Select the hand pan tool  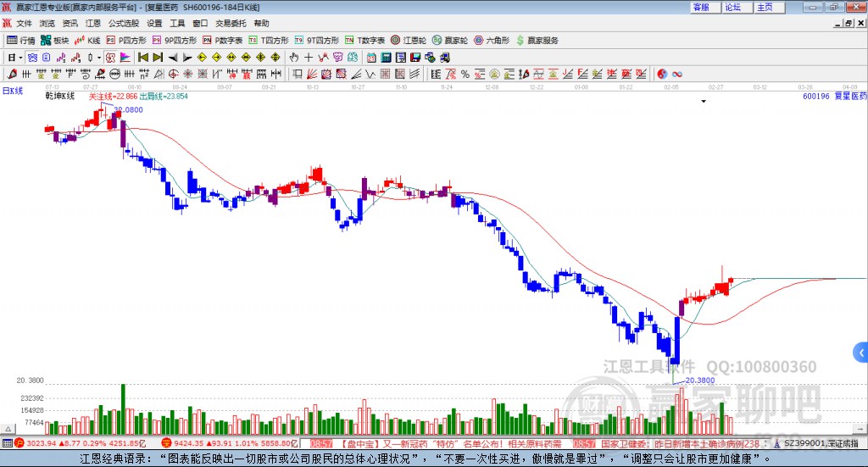(x=294, y=58)
